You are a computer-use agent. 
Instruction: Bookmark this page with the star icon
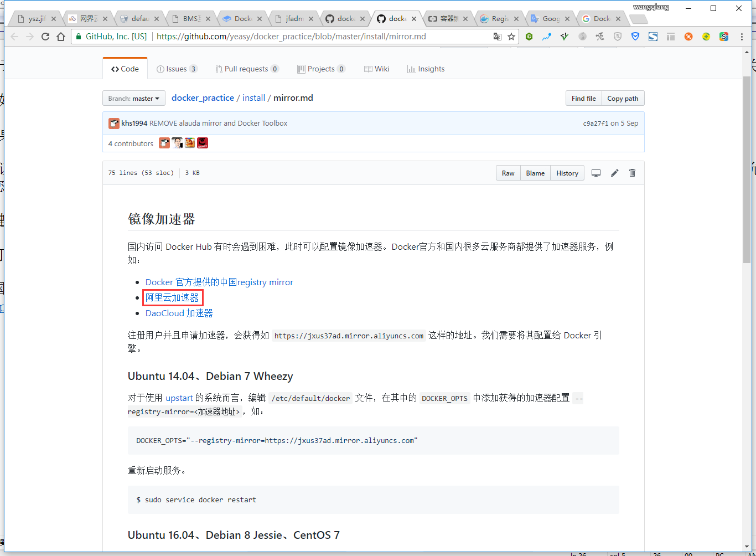tap(511, 37)
